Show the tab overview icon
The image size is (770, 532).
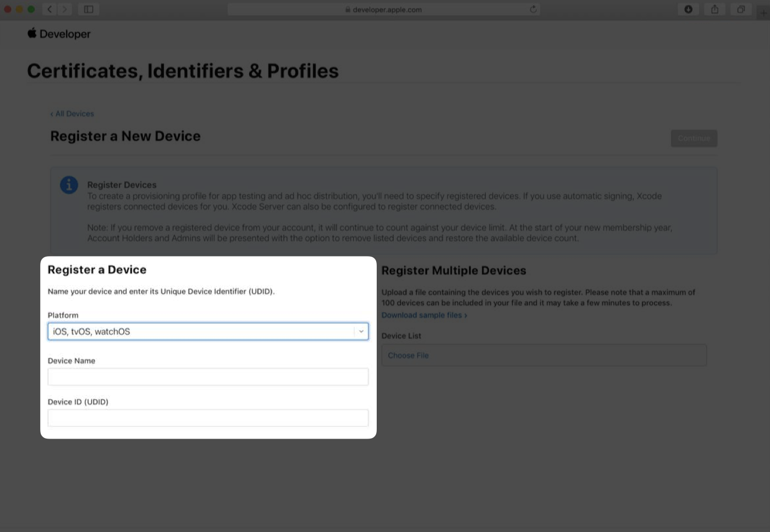pos(741,9)
